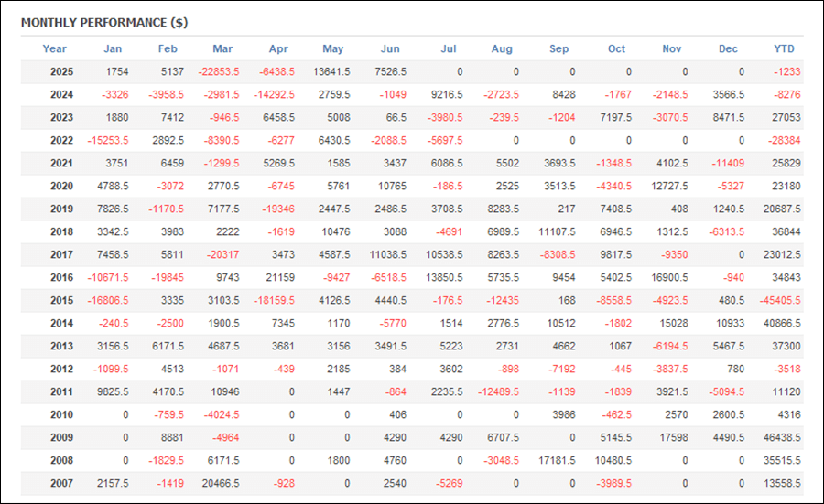Click the Year column header
The width and height of the screenshot is (824, 504).
click(x=54, y=48)
